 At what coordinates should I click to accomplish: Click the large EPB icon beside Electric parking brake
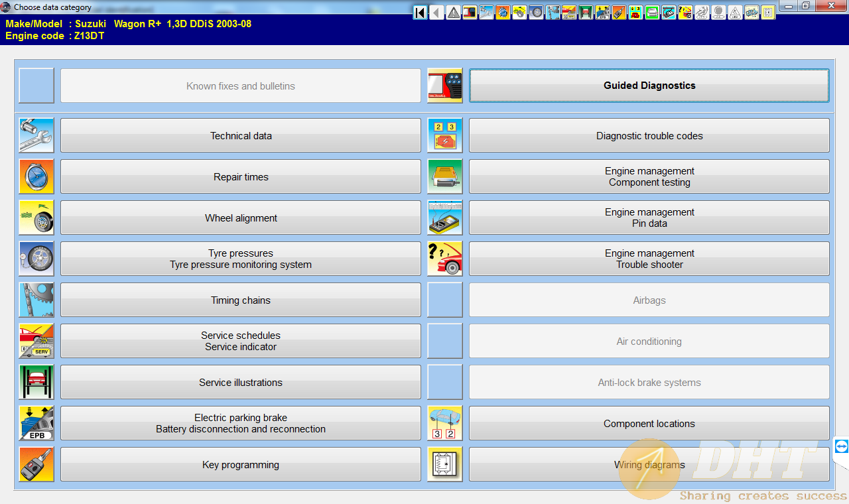(36, 423)
